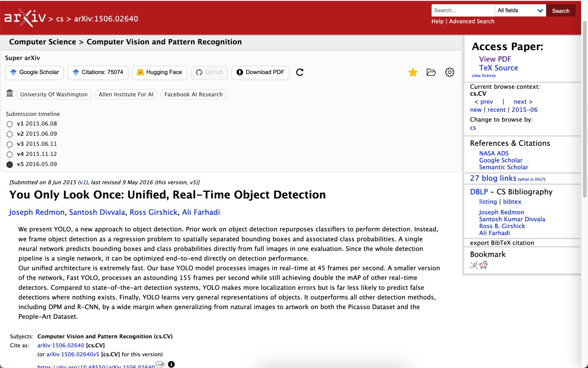Click author Santosh Divvala under title
This screenshot has height=368, width=588.
97,212
